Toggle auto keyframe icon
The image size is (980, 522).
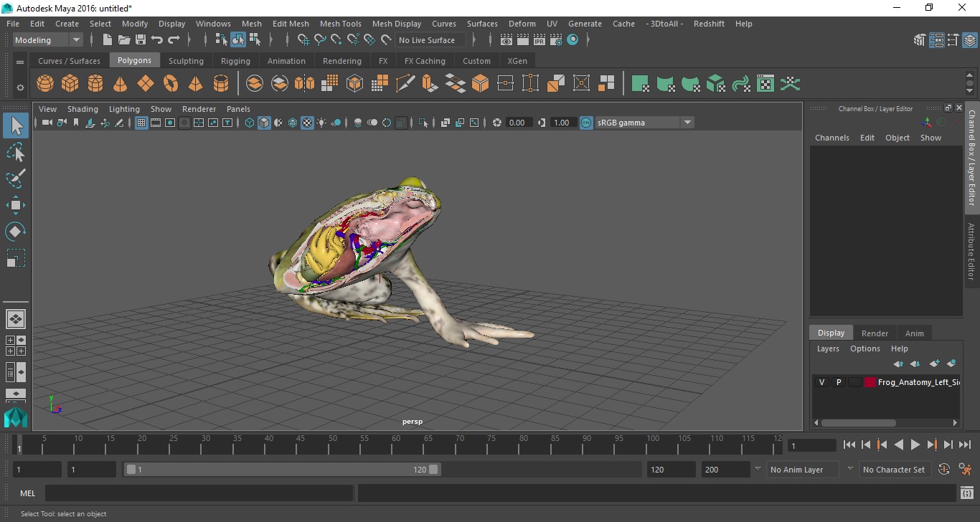pyautogui.click(x=944, y=470)
